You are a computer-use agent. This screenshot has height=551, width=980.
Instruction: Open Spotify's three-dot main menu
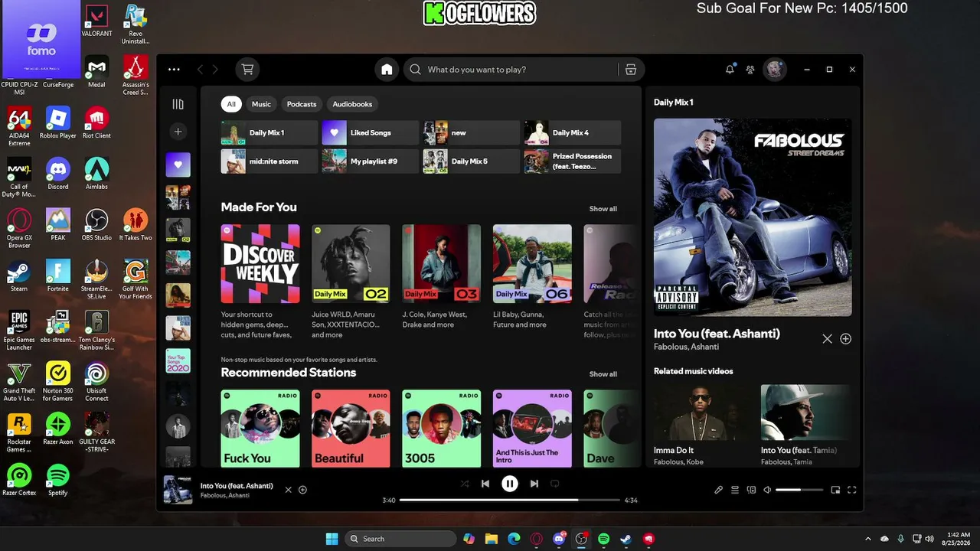coord(174,70)
